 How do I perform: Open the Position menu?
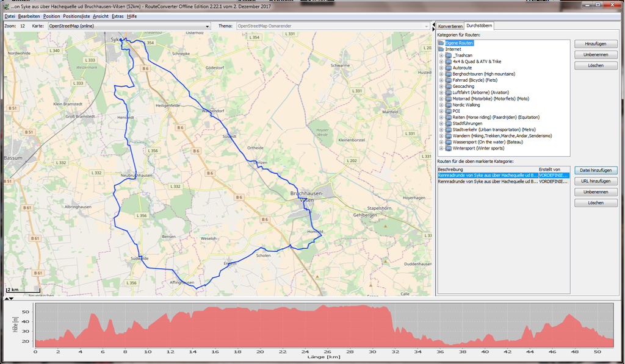point(51,16)
